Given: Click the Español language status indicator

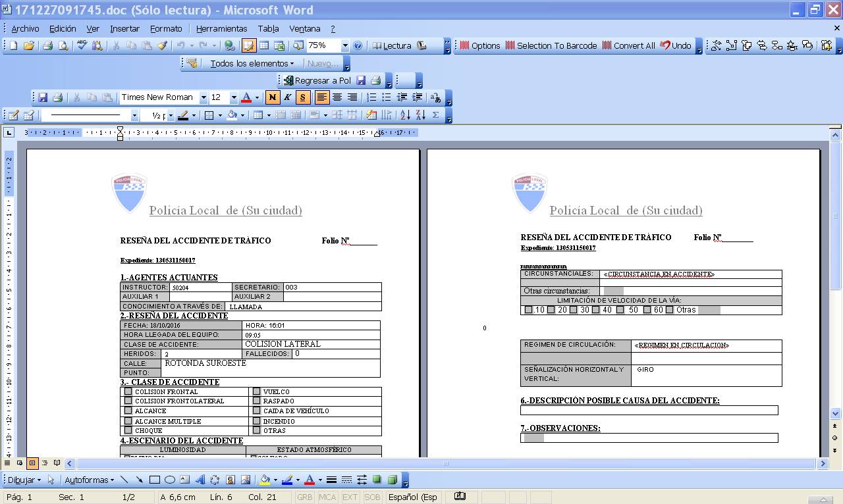Looking at the screenshot, I should 412,497.
